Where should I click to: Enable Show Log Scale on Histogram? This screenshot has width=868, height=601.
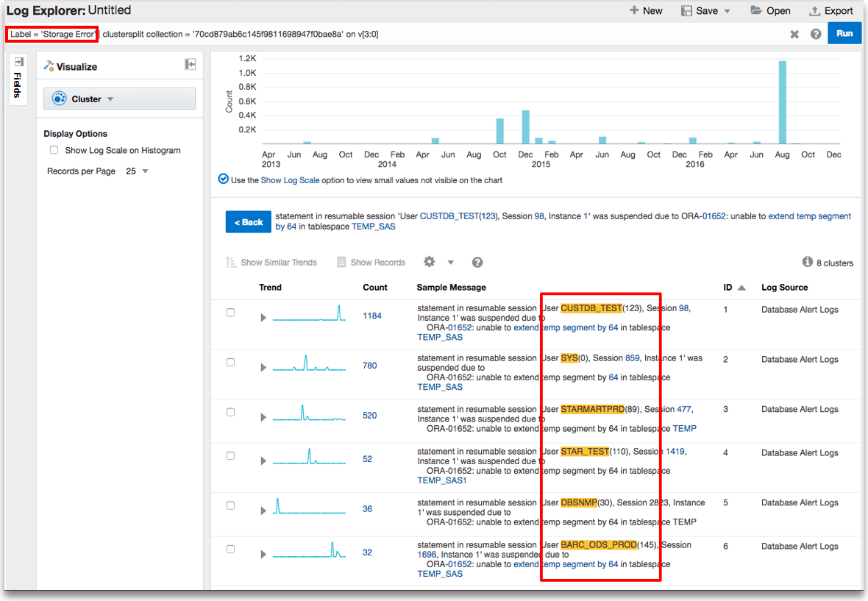pos(54,150)
